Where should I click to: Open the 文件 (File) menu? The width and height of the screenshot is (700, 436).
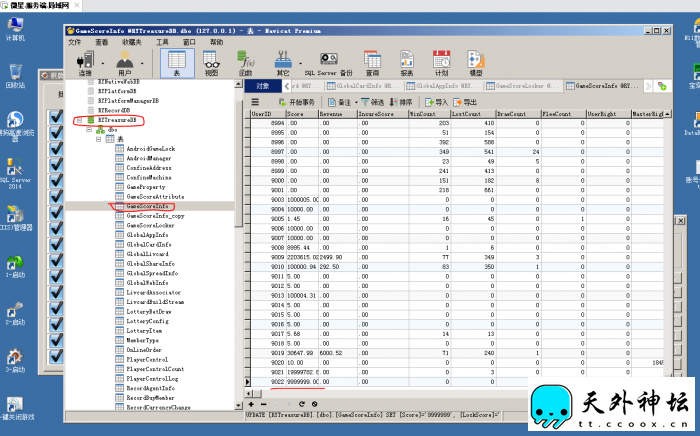(x=74, y=43)
